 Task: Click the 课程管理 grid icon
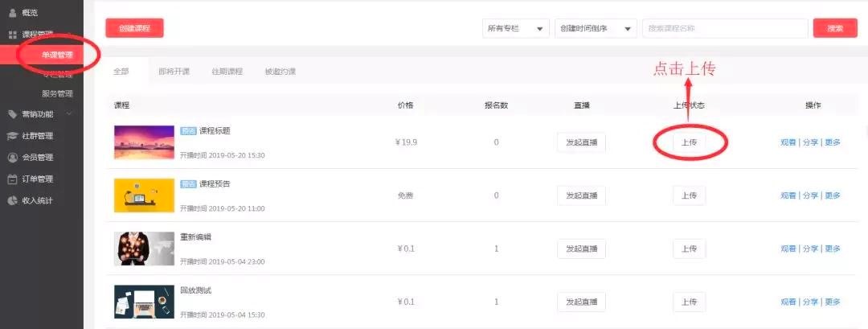click(x=12, y=35)
